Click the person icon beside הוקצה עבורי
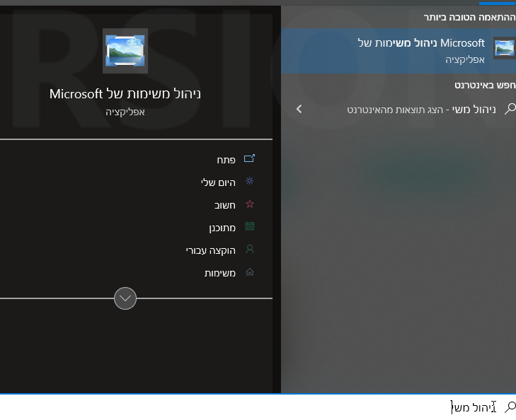This screenshot has height=420, width=516. [x=250, y=249]
